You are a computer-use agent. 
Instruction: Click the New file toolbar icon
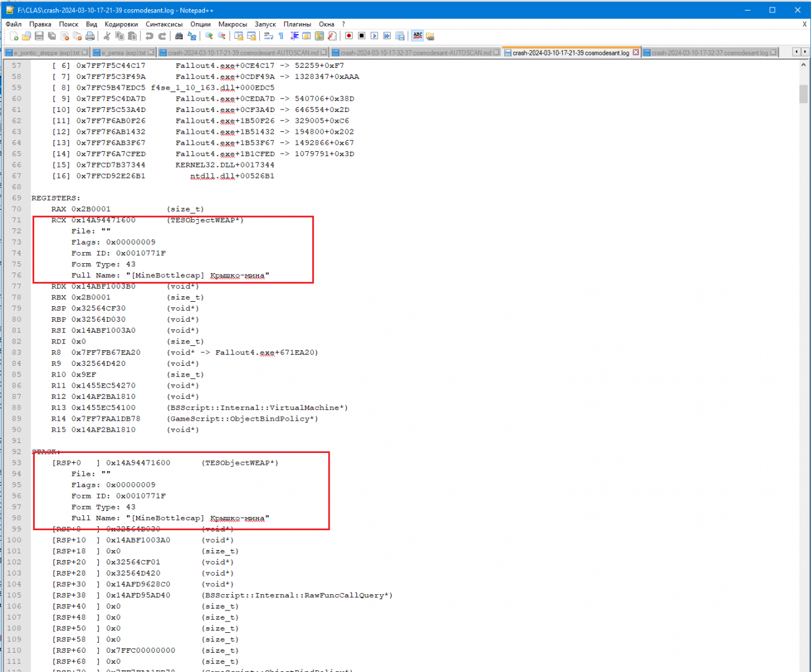[14, 36]
